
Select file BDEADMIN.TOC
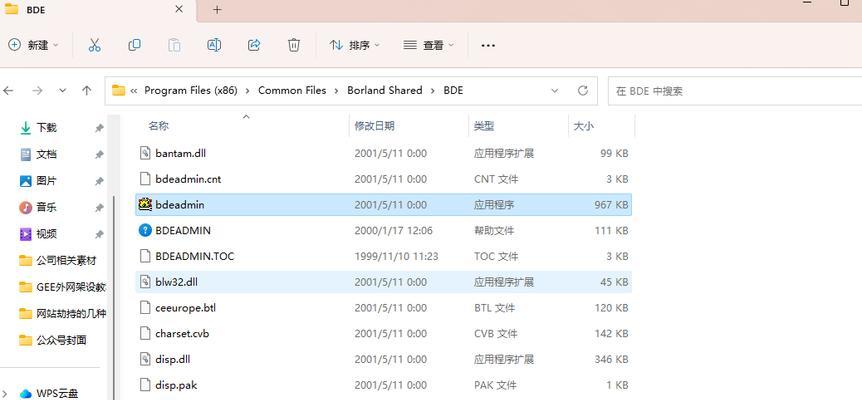(383, 256)
